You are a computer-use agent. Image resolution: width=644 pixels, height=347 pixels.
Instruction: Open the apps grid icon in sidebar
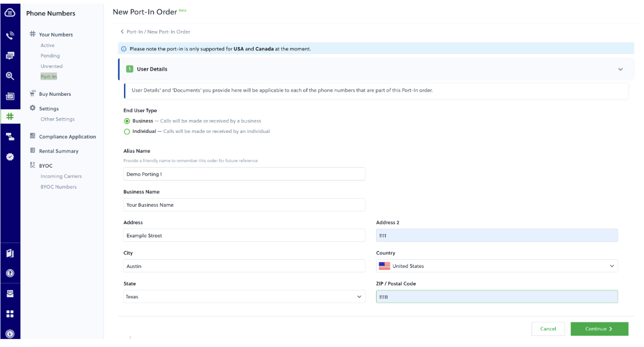point(10,314)
